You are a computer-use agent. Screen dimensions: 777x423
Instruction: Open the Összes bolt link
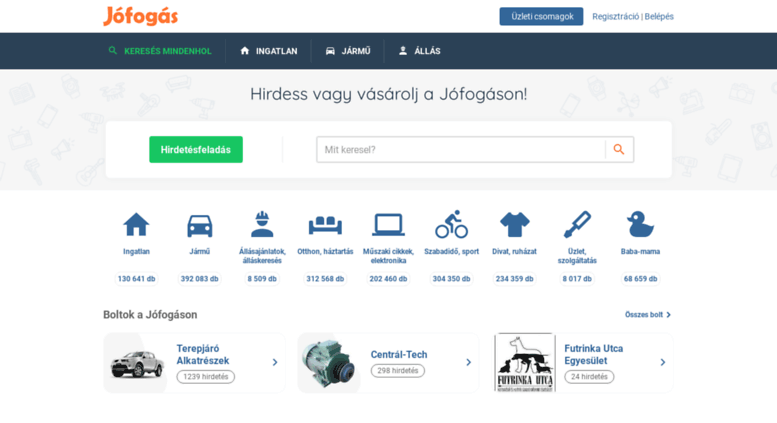(644, 315)
